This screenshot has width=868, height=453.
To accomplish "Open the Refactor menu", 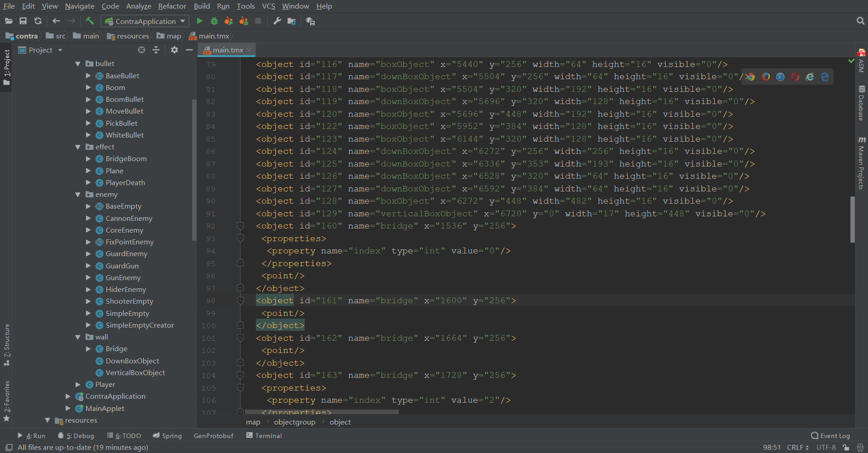I will click(172, 6).
